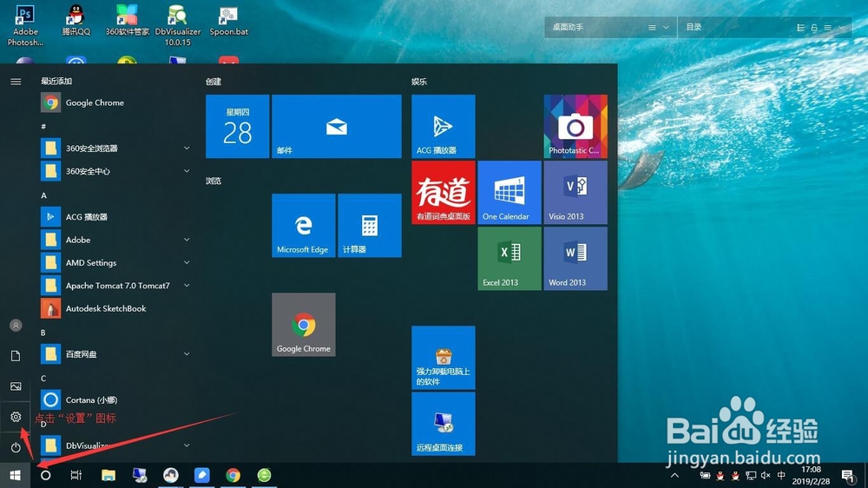Open the 目录 panel dropdown arrow
This screenshot has height=488, width=868.
(841, 27)
